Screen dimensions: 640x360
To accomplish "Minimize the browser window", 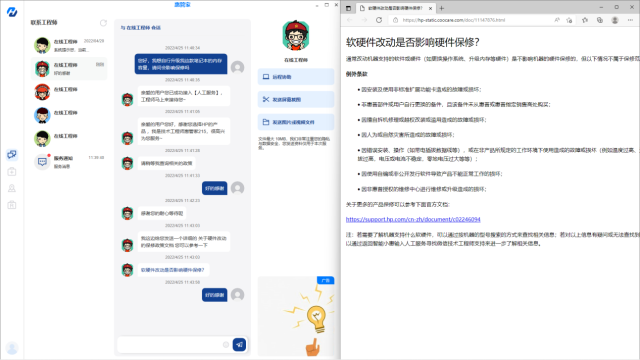I will [601, 7].
